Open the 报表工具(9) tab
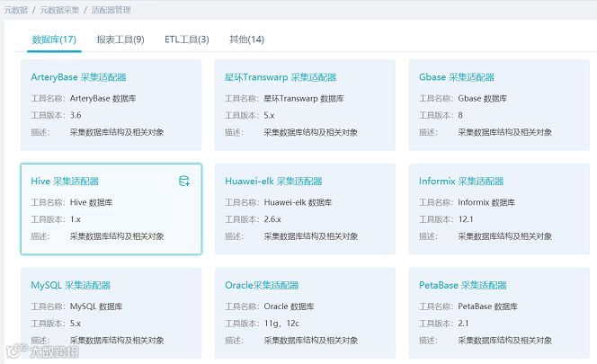The height and width of the screenshot is (364, 597). (x=120, y=40)
